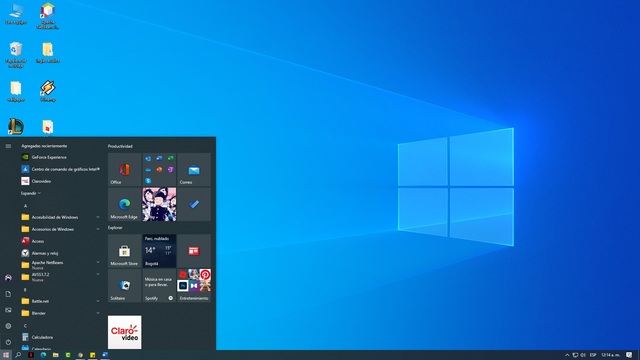This screenshot has width=640, height=360.
Task: Open the Claro video tile
Action: pos(124,332)
